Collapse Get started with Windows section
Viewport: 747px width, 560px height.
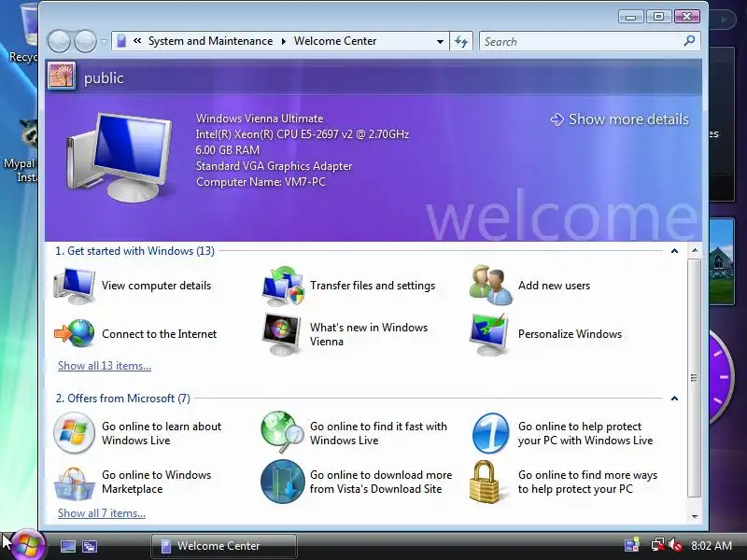coord(674,251)
